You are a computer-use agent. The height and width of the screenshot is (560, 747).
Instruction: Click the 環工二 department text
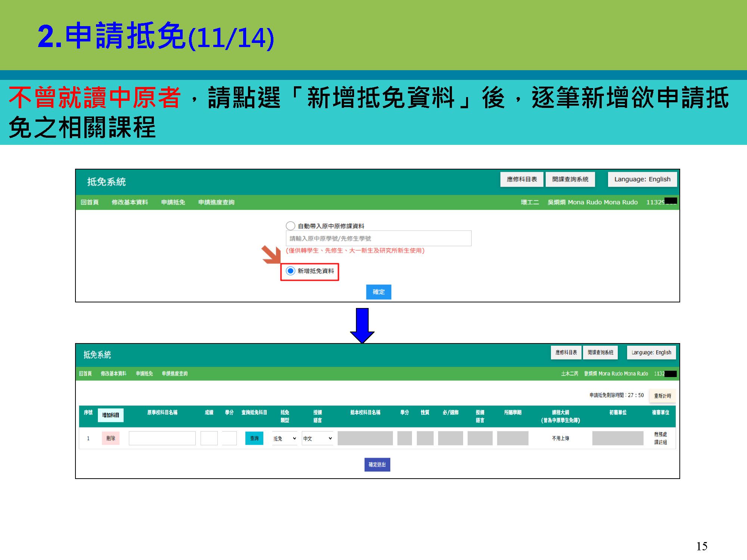(530, 202)
